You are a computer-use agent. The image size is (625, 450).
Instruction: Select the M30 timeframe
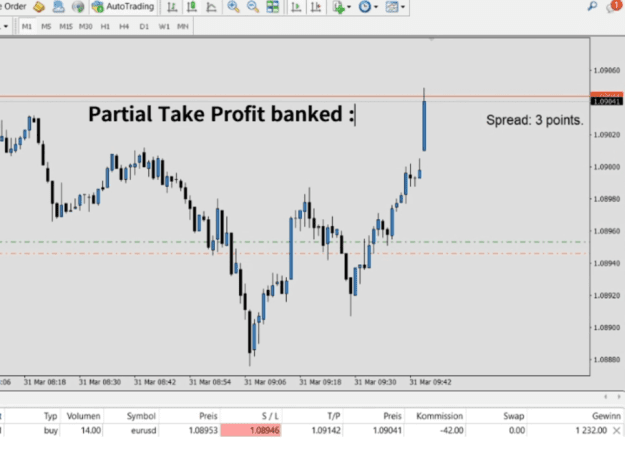(x=85, y=26)
